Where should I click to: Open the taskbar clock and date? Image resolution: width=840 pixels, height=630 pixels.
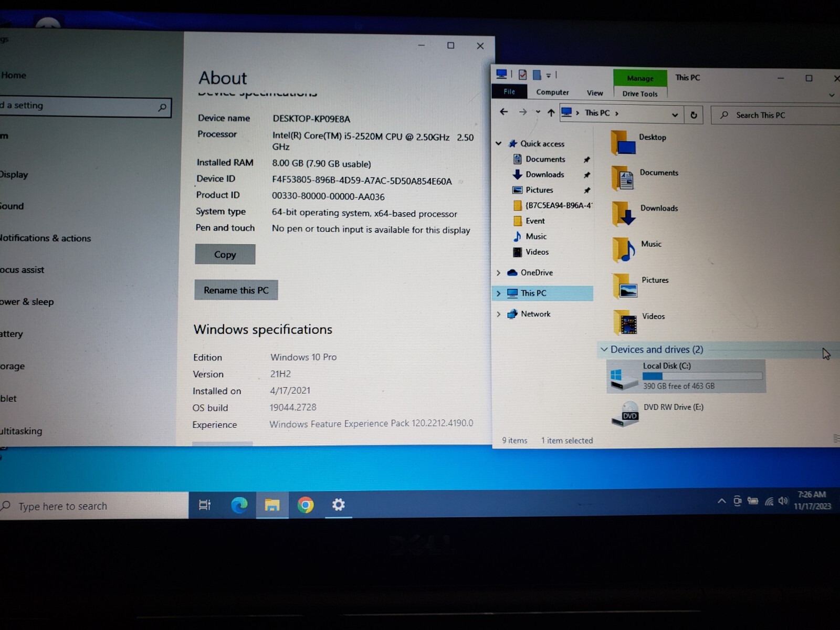click(812, 500)
